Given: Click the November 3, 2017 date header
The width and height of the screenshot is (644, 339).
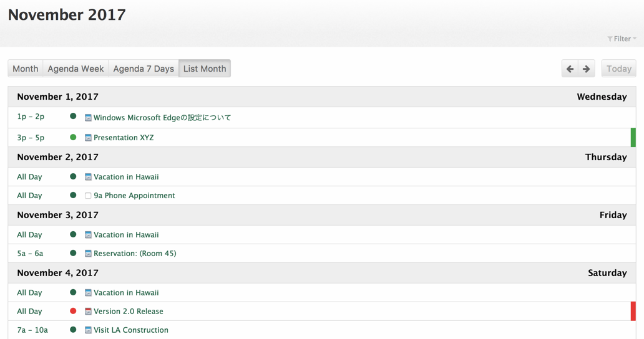Looking at the screenshot, I should pos(57,215).
